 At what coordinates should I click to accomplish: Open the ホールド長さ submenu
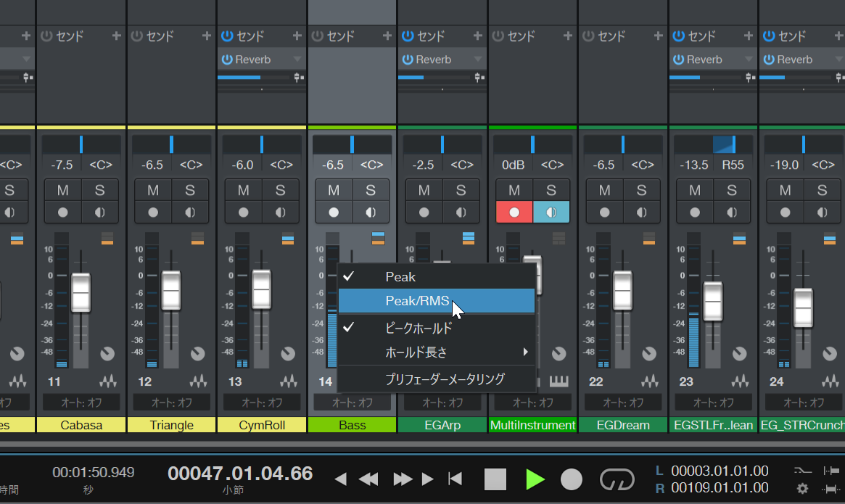pos(437,352)
